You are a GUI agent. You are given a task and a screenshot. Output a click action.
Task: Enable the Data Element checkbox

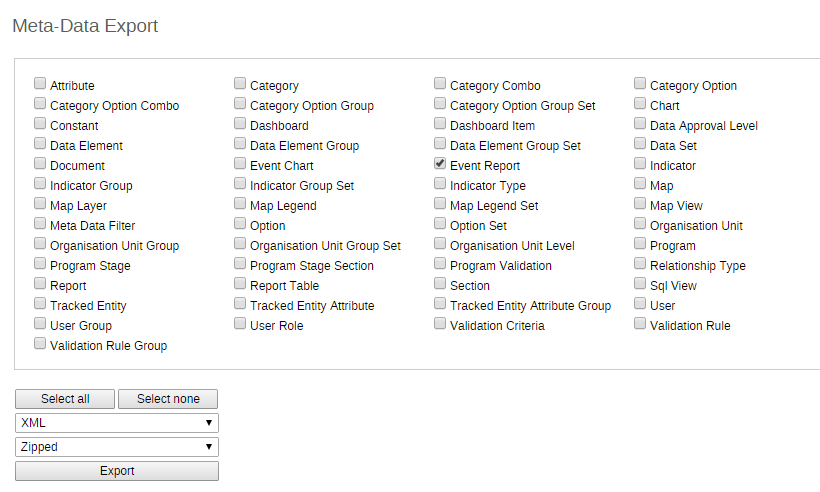(40, 144)
